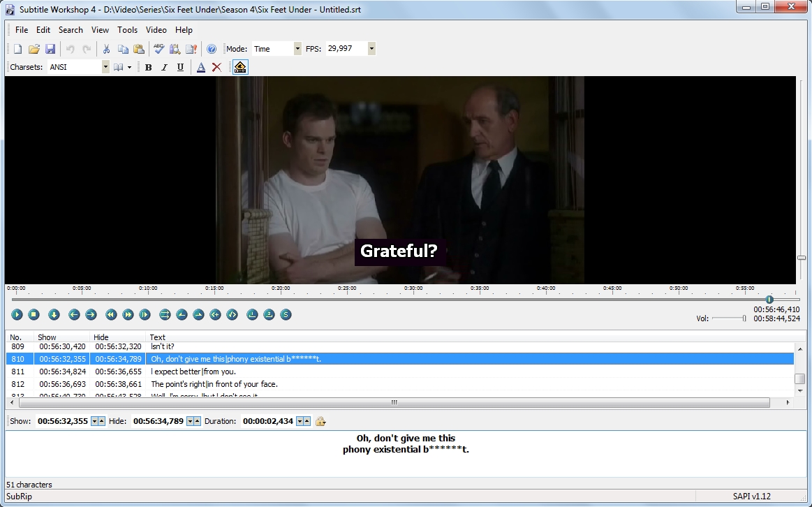Click the start/end subtitle (</>) button
The height and width of the screenshot is (507, 812).
click(232, 314)
